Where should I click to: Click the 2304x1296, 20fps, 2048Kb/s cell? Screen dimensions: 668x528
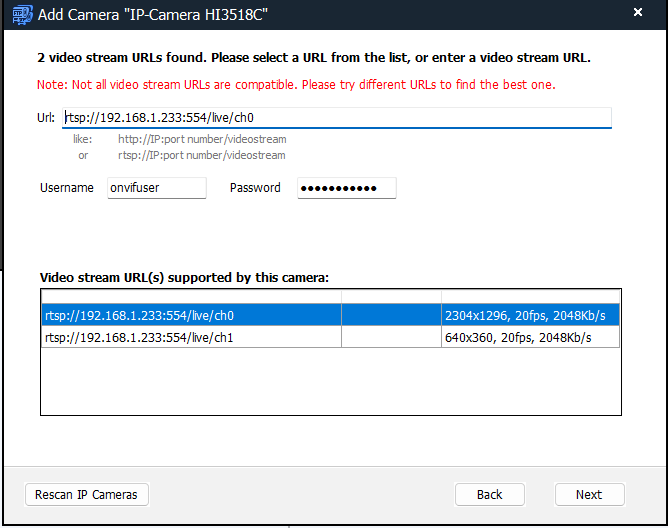click(530, 316)
